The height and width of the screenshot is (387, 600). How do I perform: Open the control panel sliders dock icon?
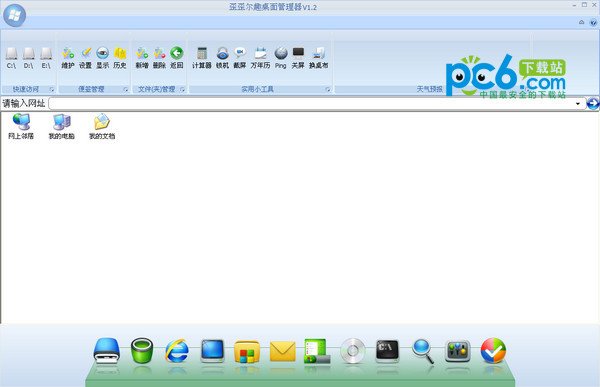[458, 351]
